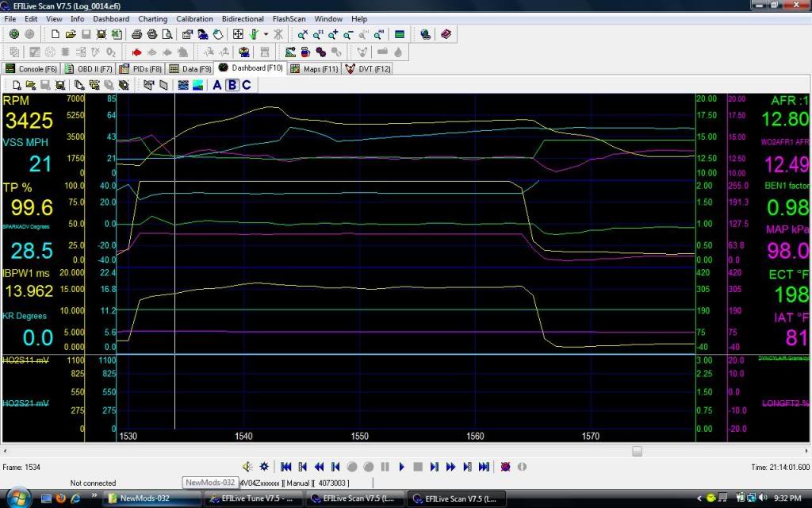Image resolution: width=812 pixels, height=508 pixels.
Task: Click the fast rewind button
Action: click(319, 467)
